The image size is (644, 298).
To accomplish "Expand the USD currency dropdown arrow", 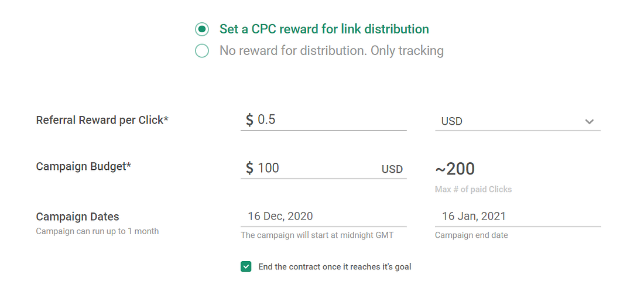I will coord(589,122).
